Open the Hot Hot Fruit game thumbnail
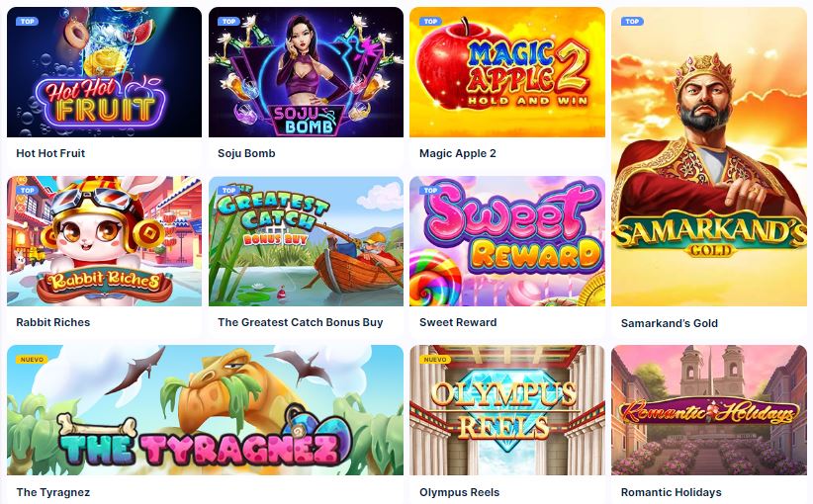The image size is (813, 504). (x=104, y=72)
